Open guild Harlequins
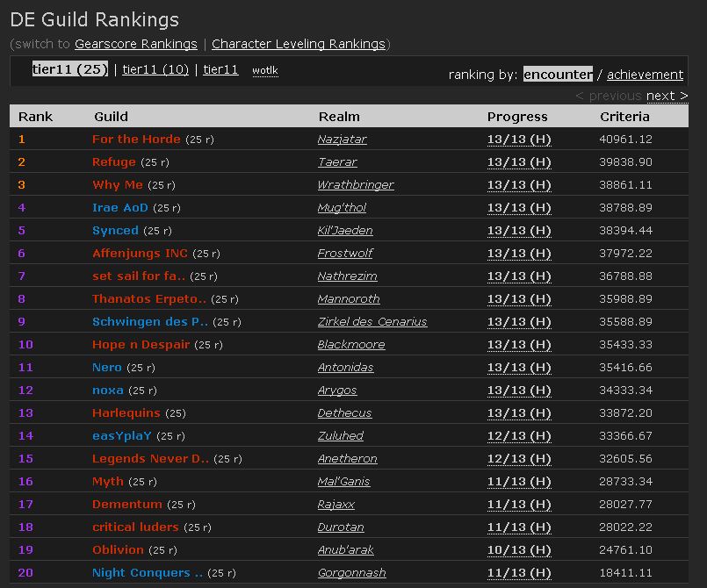The height and width of the screenshot is (588, 707). 126,413
